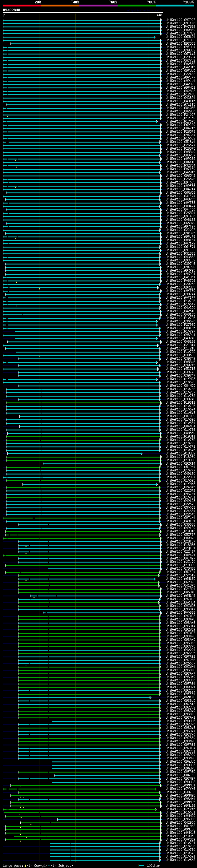Image resolution: width=197 pixels, height=868 pixels.
Task: Click the green ~80% identity legend segment
Action: click(137, 6)
